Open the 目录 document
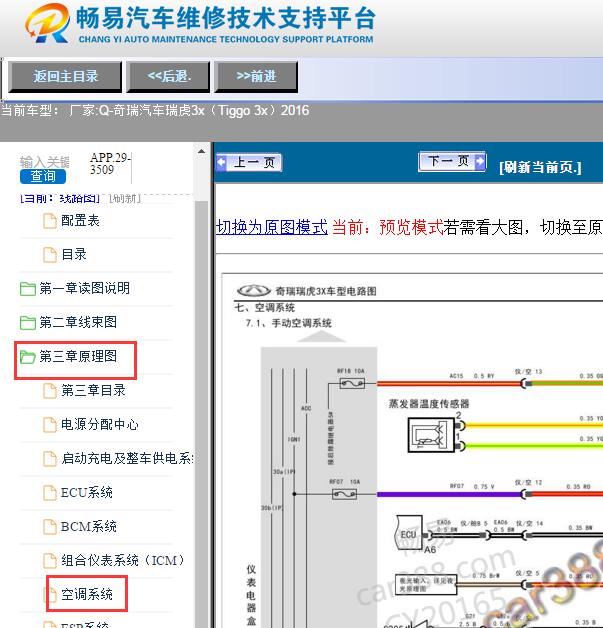 [74, 254]
